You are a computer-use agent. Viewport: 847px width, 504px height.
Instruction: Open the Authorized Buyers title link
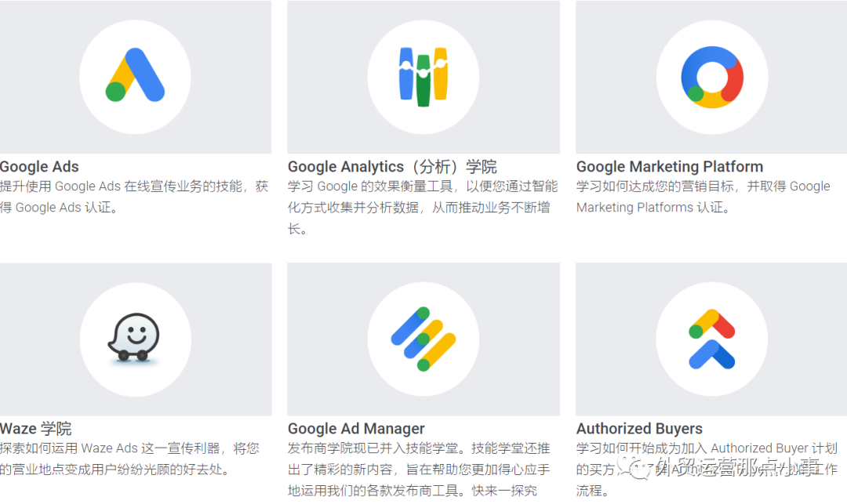[639, 429]
